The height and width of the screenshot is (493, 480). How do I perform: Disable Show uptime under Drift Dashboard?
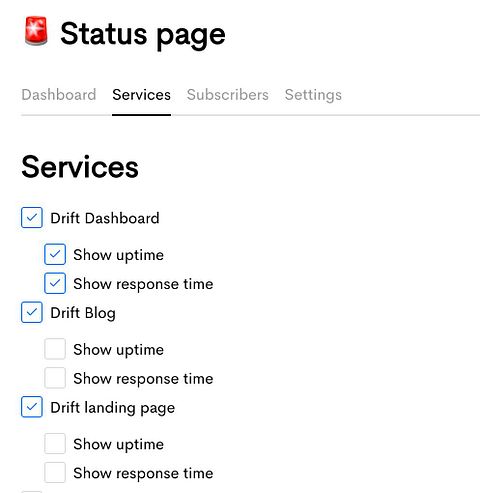pos(55,254)
